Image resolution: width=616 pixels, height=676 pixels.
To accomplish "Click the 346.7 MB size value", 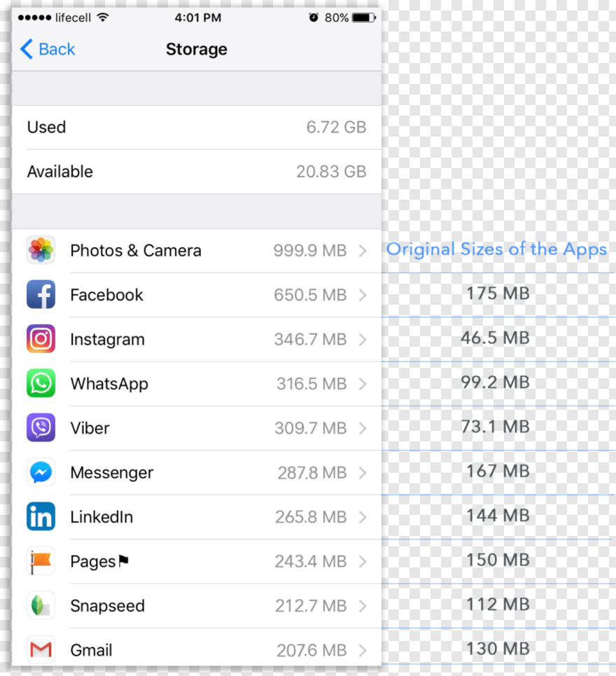I will coord(310,340).
